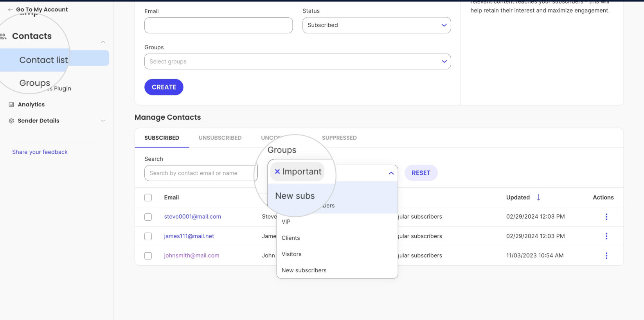Select Groups in the sidebar

(35, 83)
